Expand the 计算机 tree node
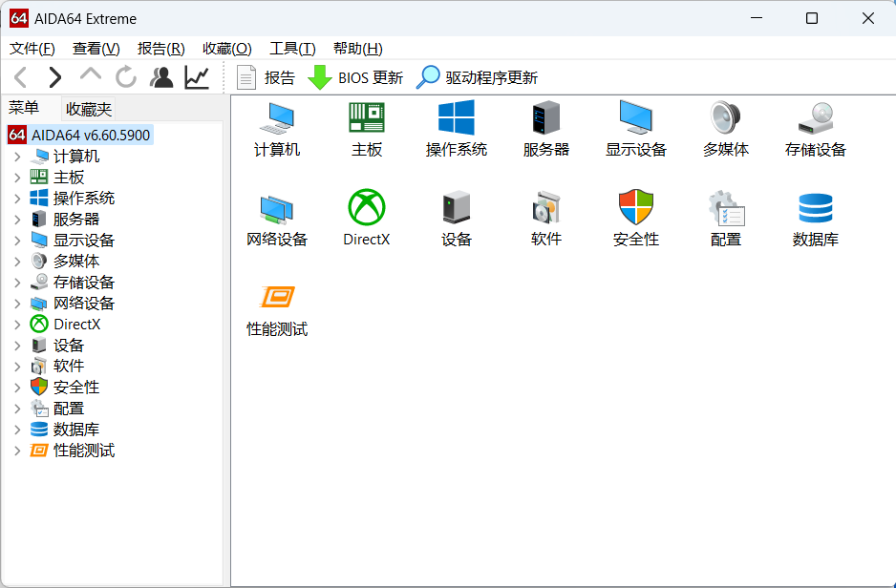 click(18, 157)
